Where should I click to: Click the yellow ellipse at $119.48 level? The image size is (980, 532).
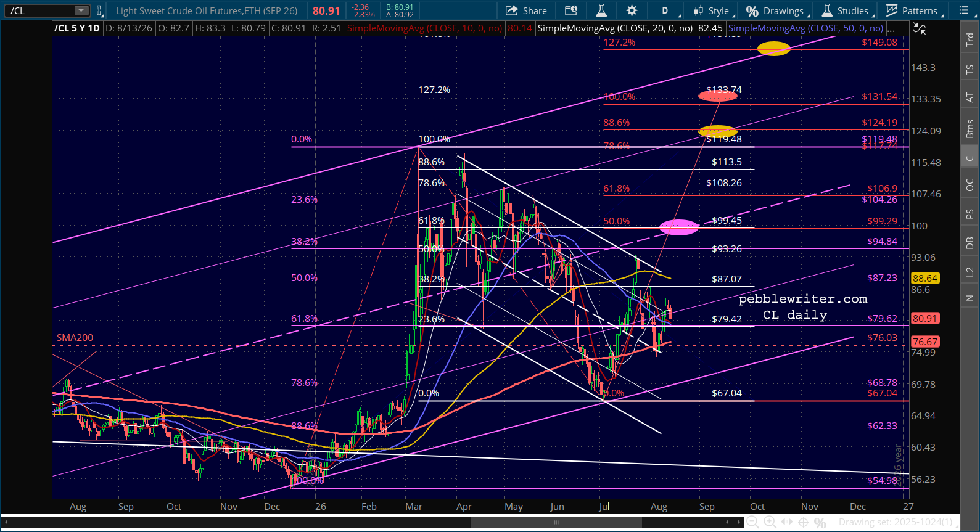pyautogui.click(x=718, y=131)
